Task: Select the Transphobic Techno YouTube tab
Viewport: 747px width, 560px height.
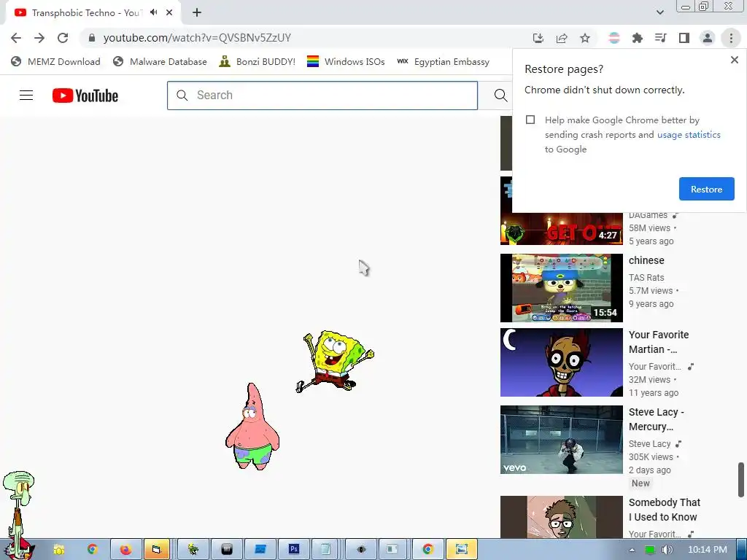Action: (x=86, y=13)
